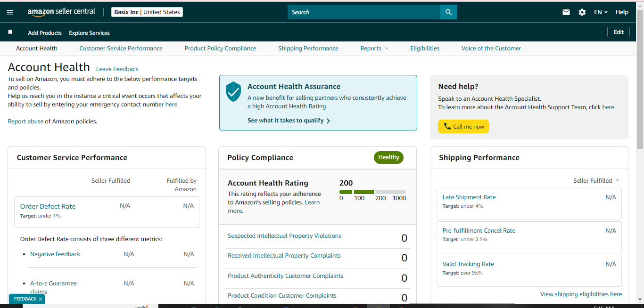Image resolution: width=644 pixels, height=308 pixels.
Task: Click View shipping eligibilities here
Action: tap(581, 294)
